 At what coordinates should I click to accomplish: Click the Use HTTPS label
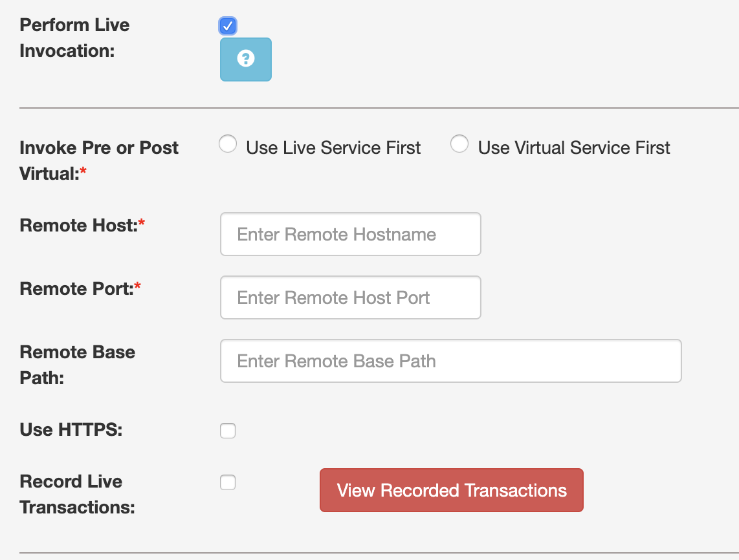(71, 429)
